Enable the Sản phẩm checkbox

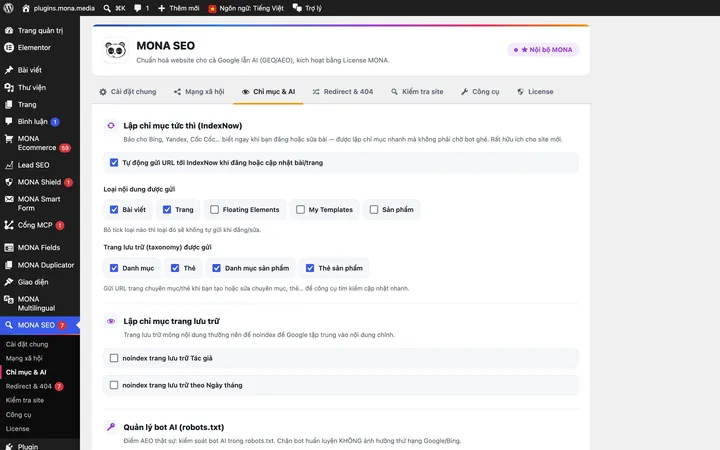point(374,209)
